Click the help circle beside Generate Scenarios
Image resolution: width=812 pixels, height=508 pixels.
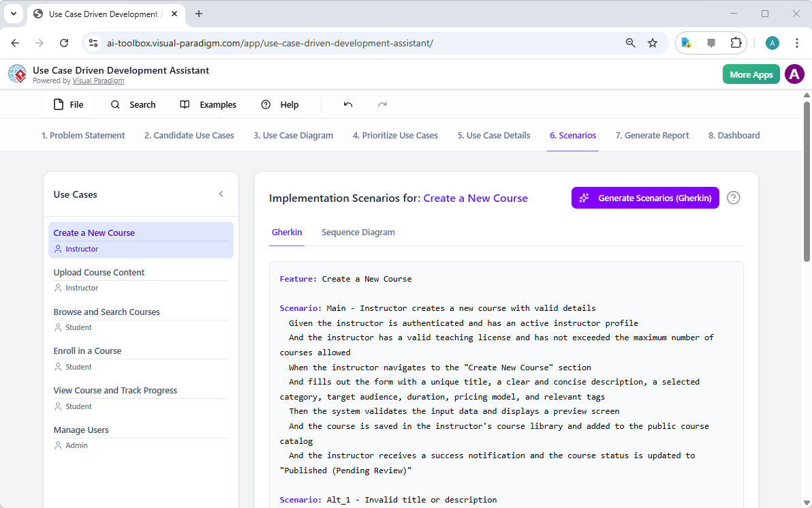tap(733, 198)
